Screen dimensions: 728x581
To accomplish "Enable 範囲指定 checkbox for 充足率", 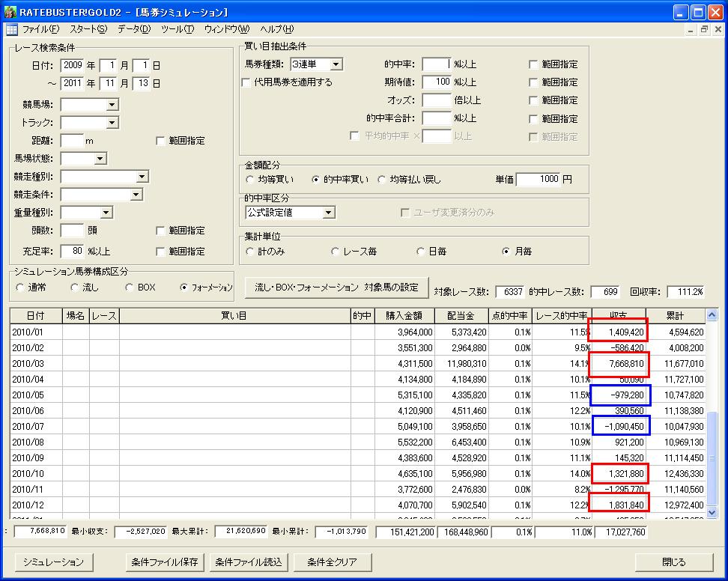I will (x=160, y=252).
